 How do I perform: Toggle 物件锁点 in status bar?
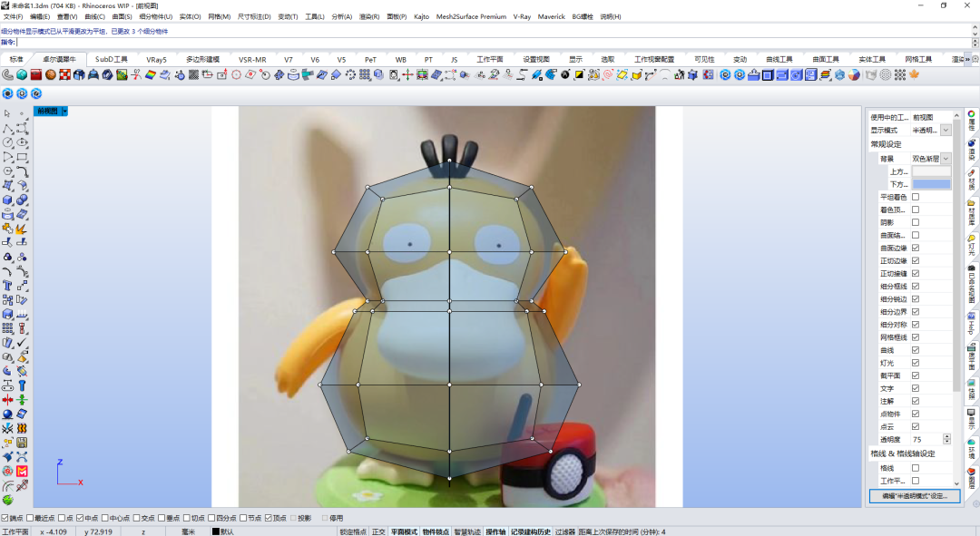point(435,531)
